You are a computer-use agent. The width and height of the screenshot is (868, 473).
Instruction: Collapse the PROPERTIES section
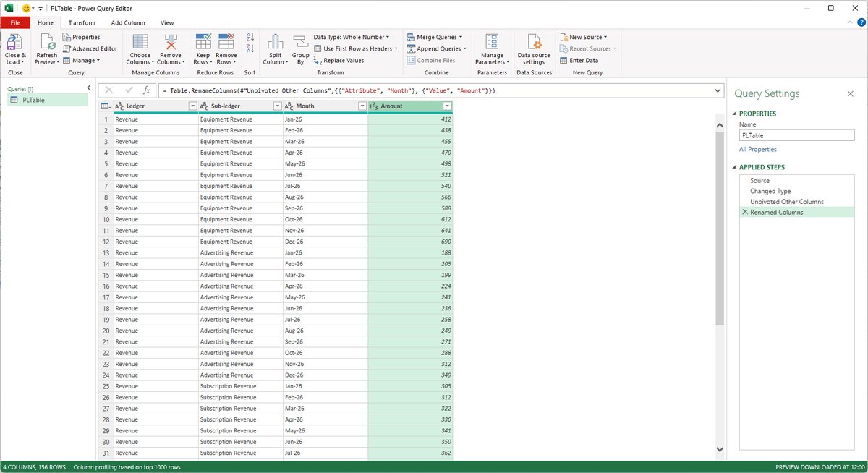tap(735, 114)
